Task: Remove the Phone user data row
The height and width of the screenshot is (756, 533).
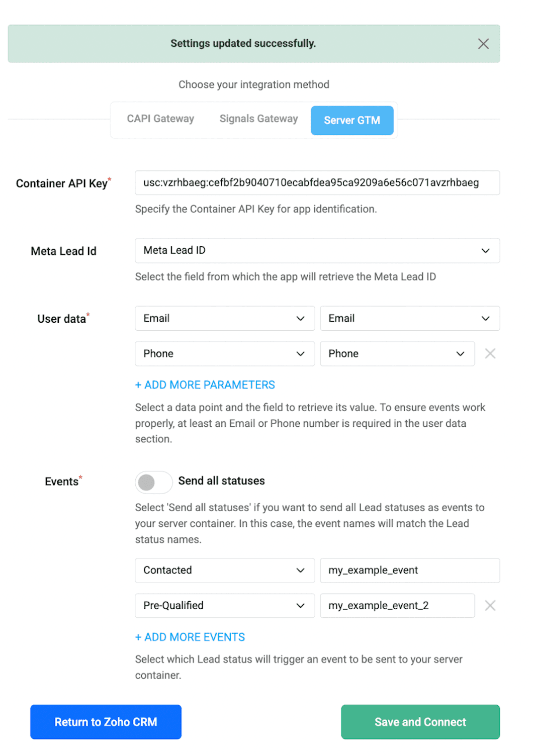Action: [x=490, y=354]
